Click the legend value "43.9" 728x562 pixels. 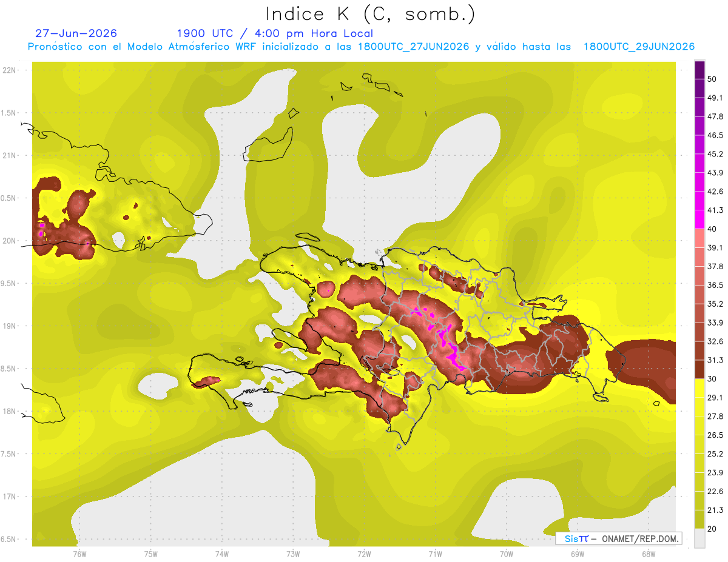click(x=715, y=173)
